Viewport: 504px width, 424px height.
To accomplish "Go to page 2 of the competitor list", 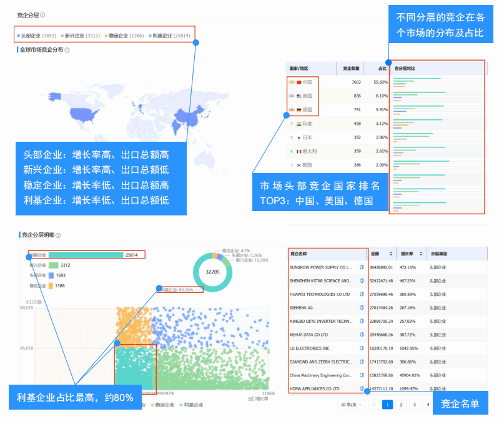I will click(401, 405).
